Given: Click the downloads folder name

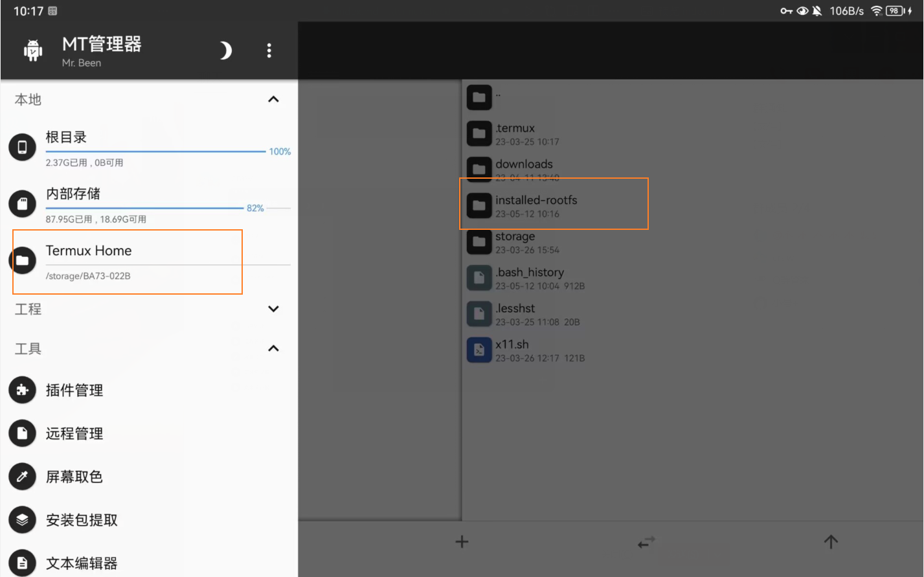Looking at the screenshot, I should click(524, 164).
